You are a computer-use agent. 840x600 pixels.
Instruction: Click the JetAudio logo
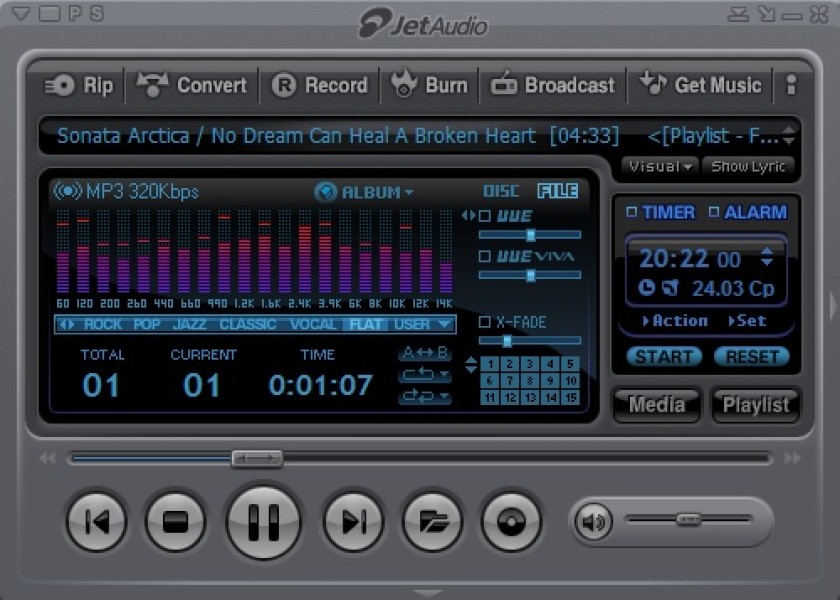click(423, 24)
